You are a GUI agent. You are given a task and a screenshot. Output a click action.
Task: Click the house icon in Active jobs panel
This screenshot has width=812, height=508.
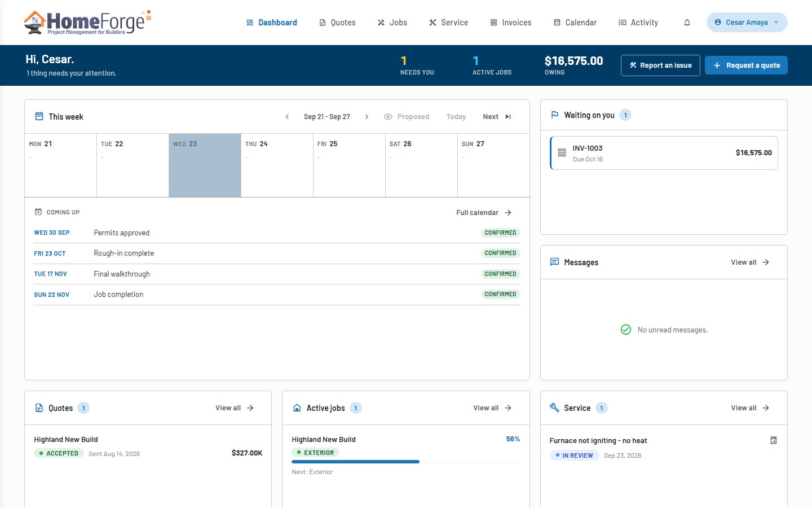coord(297,408)
